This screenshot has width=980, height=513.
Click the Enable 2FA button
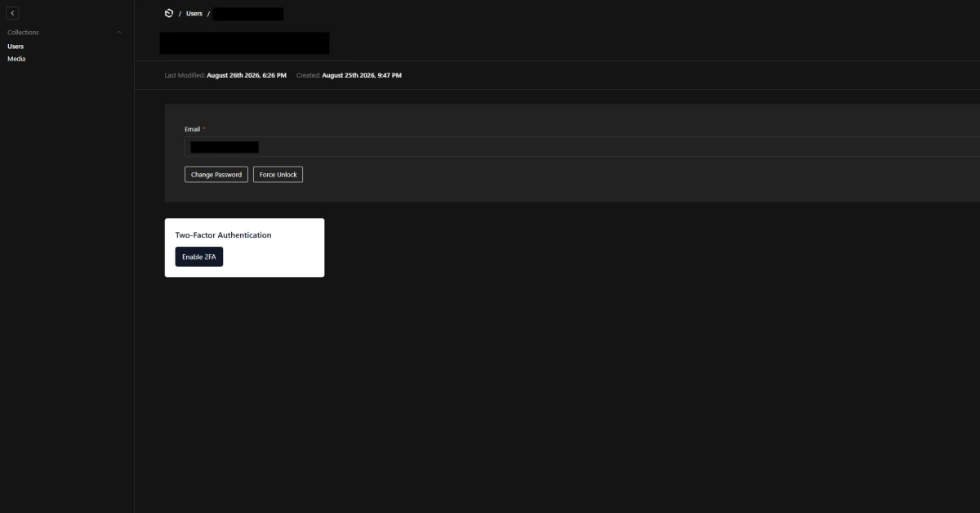coord(199,256)
